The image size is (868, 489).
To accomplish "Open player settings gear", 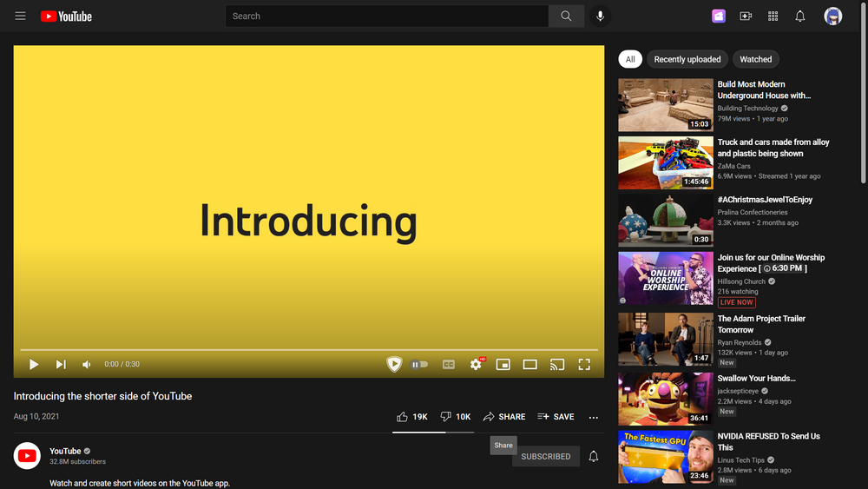I will pyautogui.click(x=476, y=364).
